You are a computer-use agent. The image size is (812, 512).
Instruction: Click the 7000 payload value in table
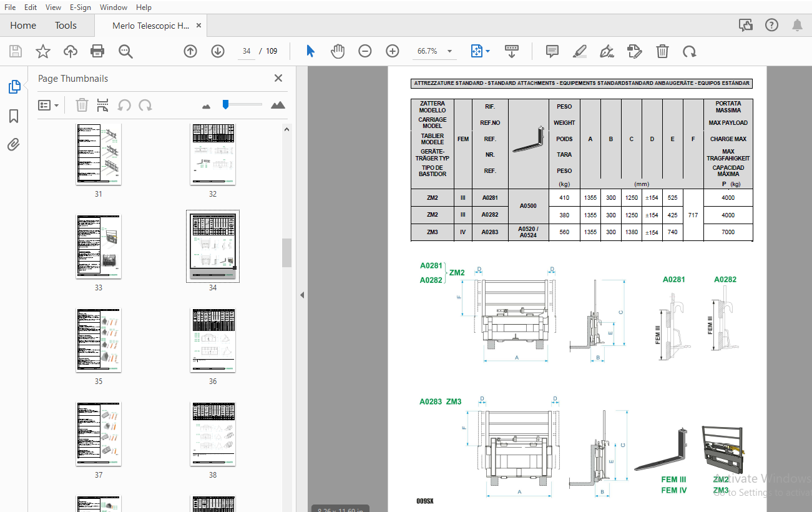728,232
